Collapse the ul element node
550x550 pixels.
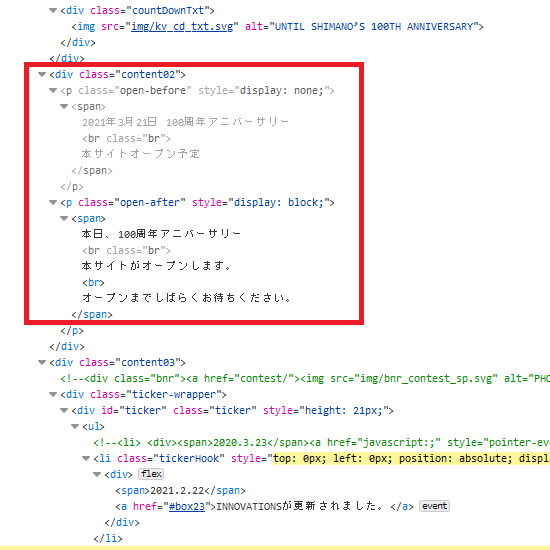(x=75, y=426)
